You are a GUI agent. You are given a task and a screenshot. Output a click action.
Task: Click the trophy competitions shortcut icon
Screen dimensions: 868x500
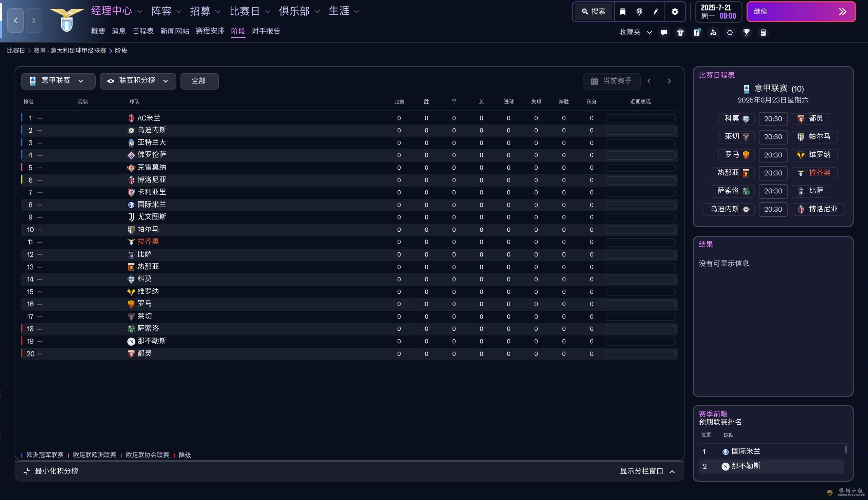747,32
